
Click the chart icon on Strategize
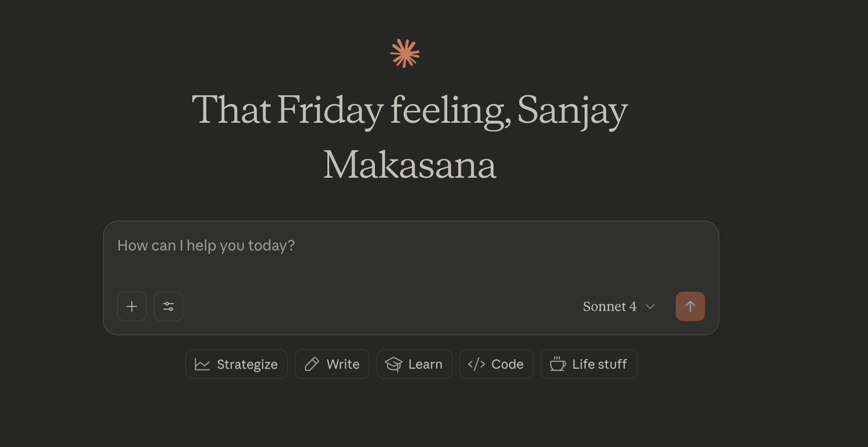tap(202, 365)
